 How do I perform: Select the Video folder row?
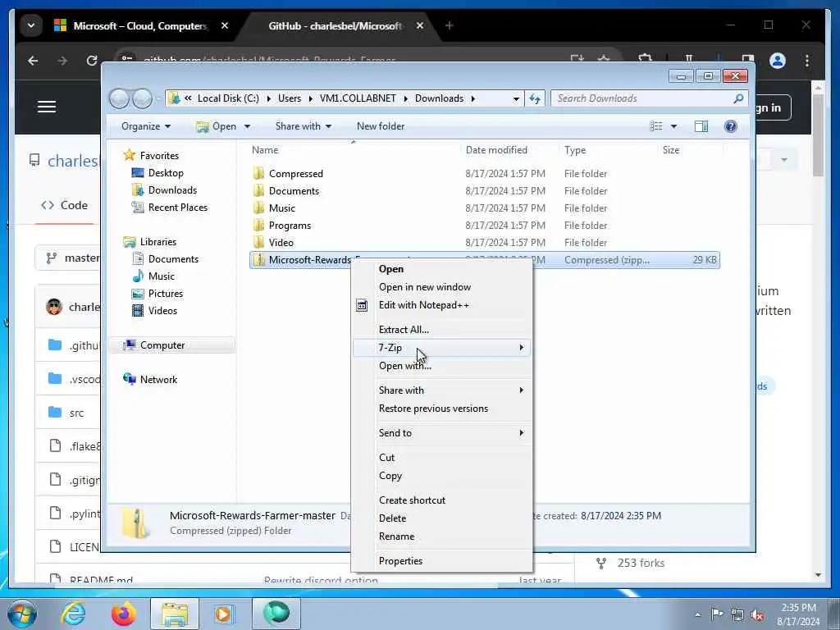point(484,243)
